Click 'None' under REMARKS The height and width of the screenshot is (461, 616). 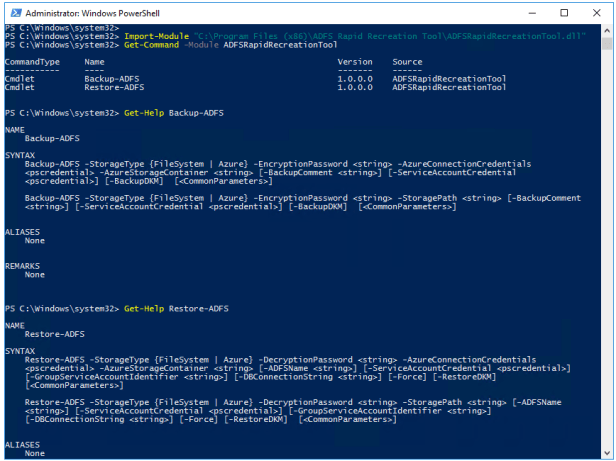coord(35,275)
